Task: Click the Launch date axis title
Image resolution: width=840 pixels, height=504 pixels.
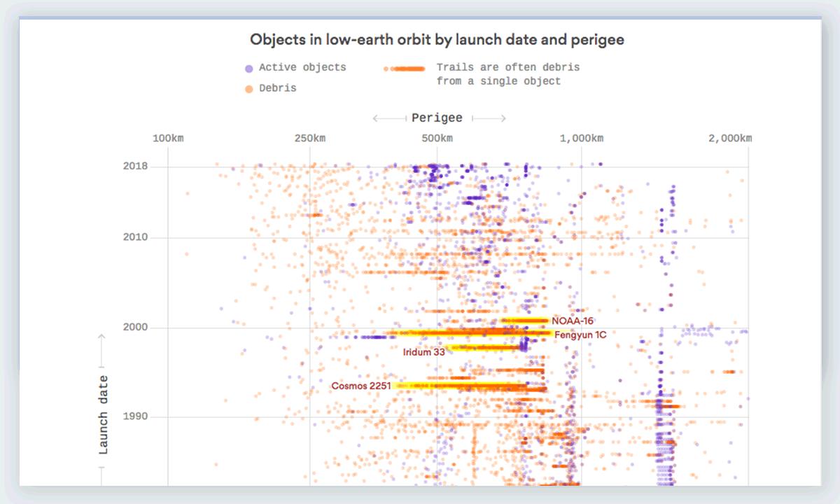Action: 104,414
